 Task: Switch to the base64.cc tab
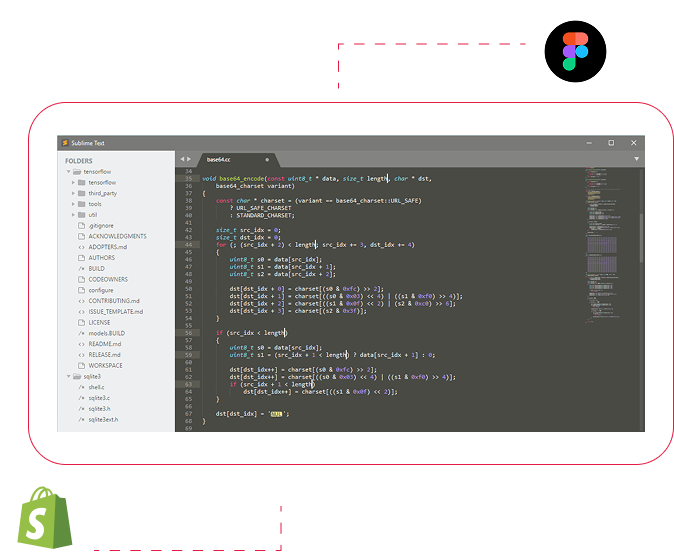point(219,159)
